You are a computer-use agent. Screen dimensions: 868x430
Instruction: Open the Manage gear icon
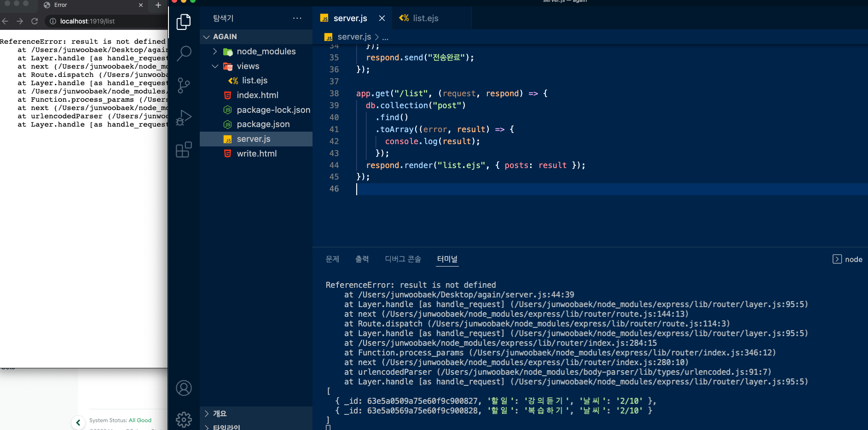pyautogui.click(x=184, y=419)
